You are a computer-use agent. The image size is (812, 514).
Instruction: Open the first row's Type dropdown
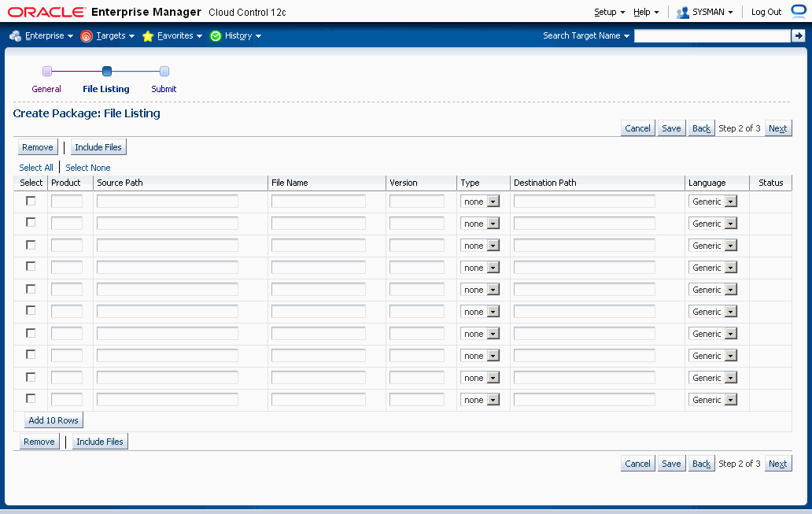point(480,202)
